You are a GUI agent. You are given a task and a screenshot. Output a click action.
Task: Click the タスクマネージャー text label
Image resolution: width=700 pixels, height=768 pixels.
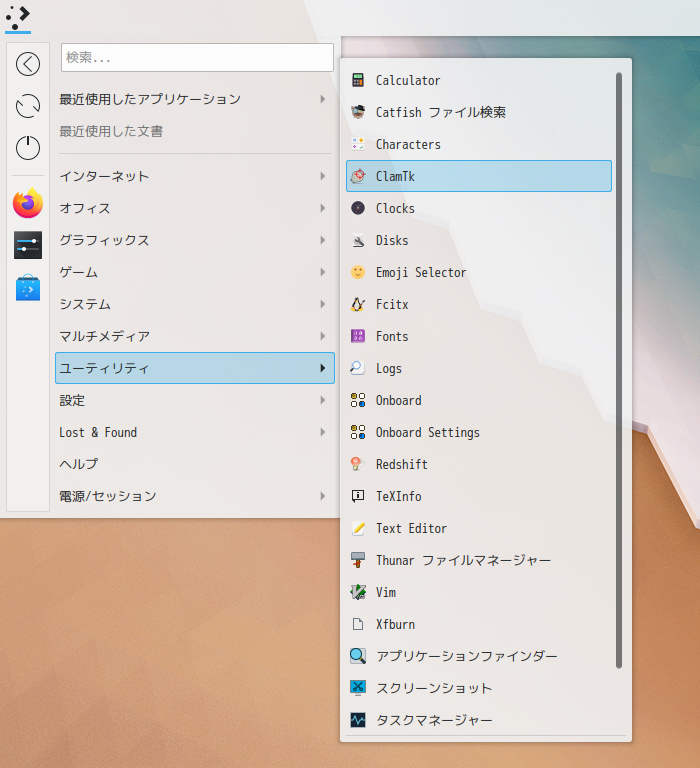434,720
